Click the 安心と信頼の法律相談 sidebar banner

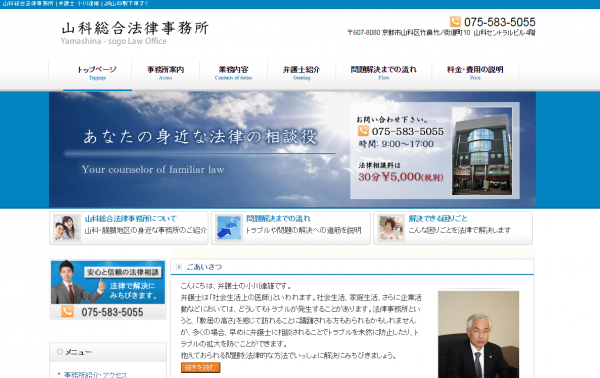pyautogui.click(x=108, y=289)
